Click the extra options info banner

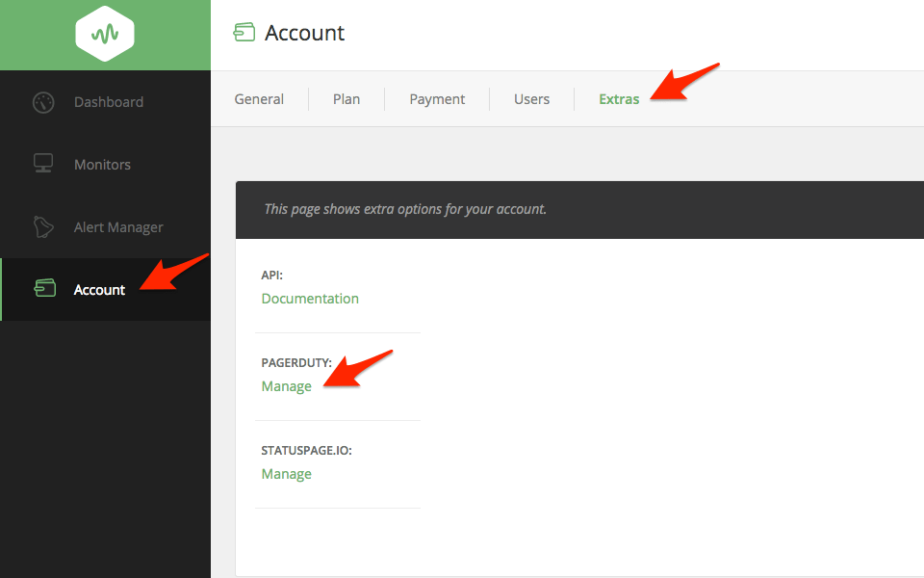coord(577,209)
